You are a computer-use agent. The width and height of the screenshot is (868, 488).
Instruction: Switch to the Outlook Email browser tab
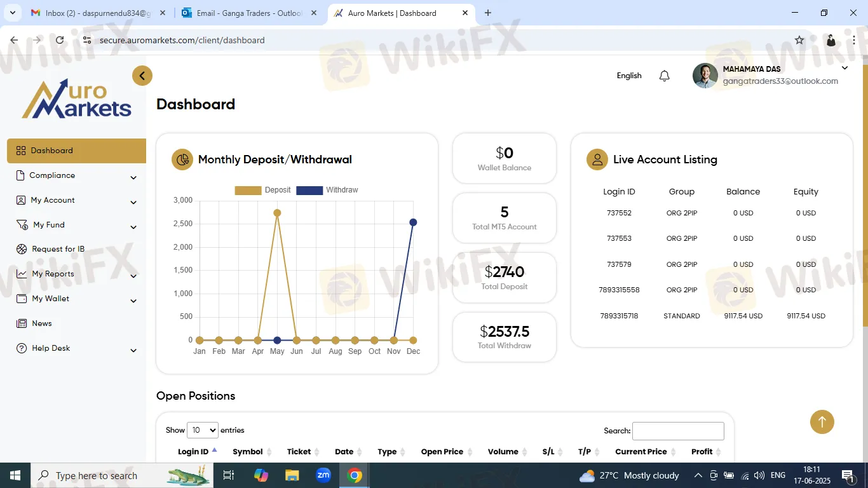(x=241, y=13)
